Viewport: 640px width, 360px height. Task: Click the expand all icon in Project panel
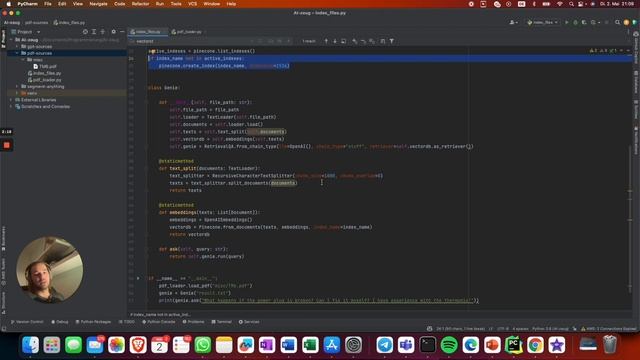pyautogui.click(x=94, y=32)
